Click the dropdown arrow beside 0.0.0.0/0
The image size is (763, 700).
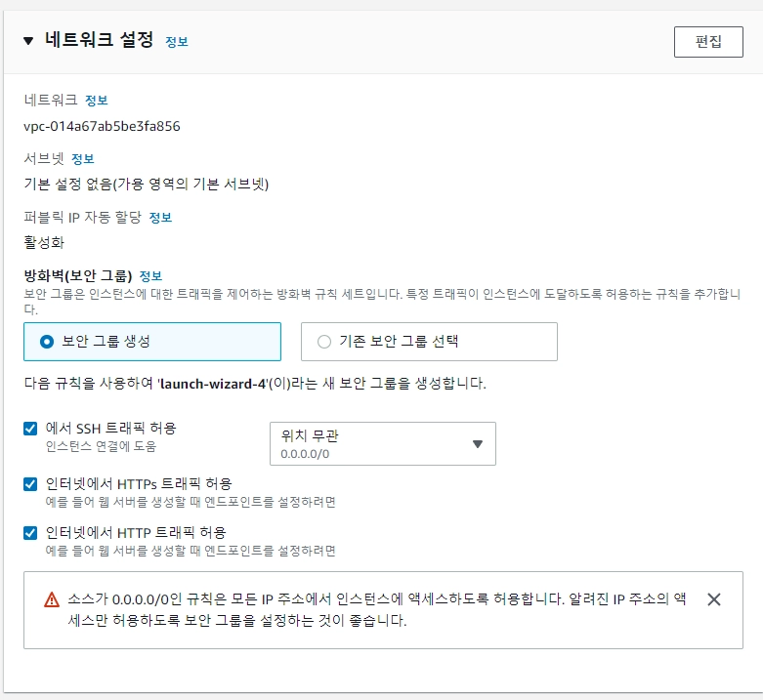pyautogui.click(x=478, y=444)
